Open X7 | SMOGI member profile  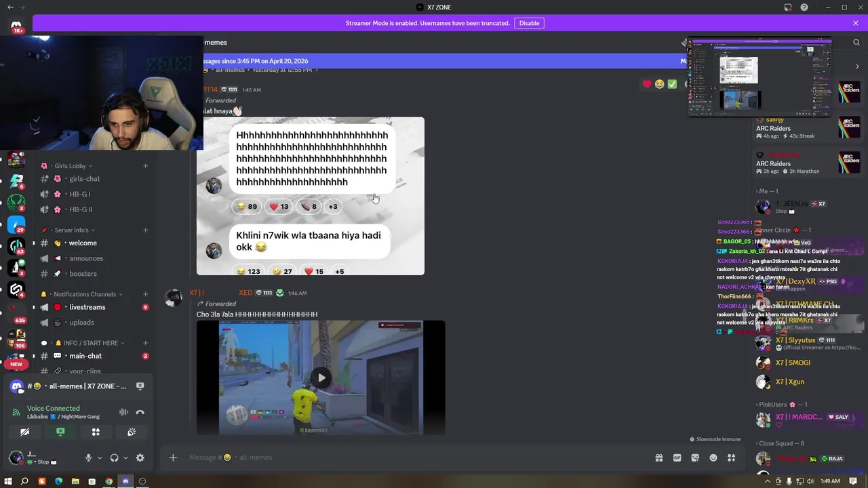[793, 363]
